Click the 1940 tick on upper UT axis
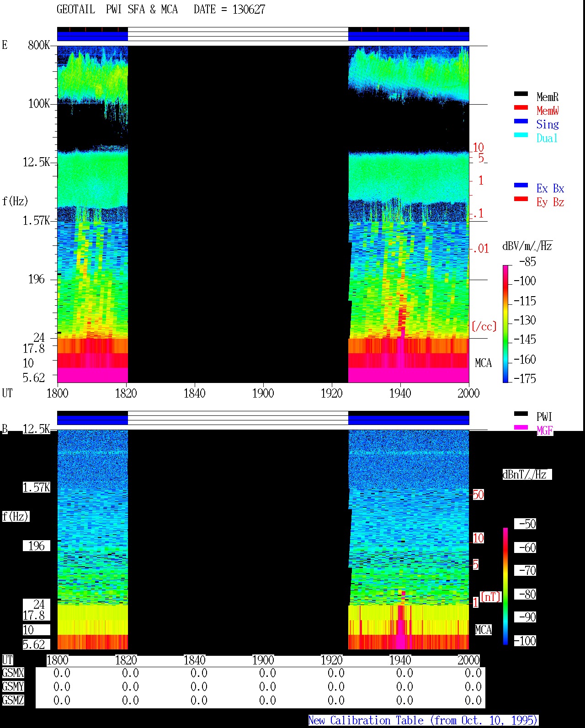Screen dimensions: 585x728 click(400, 393)
